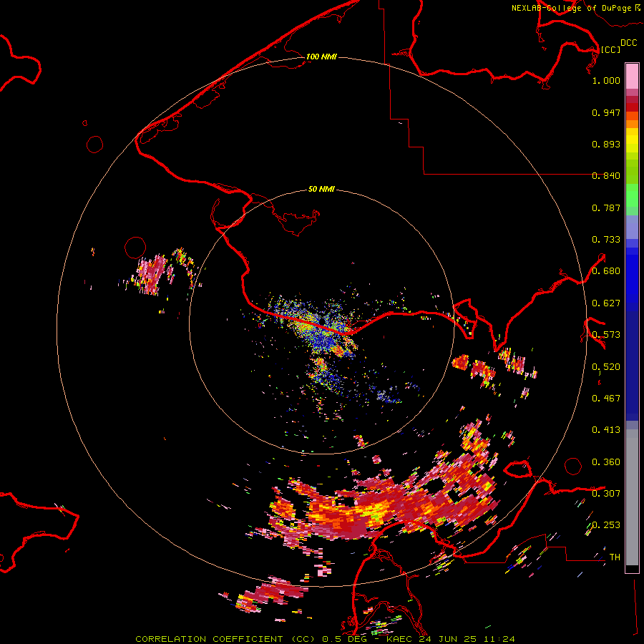Select the [CC] unit label
The width and height of the screenshot is (644, 644).
click(611, 49)
